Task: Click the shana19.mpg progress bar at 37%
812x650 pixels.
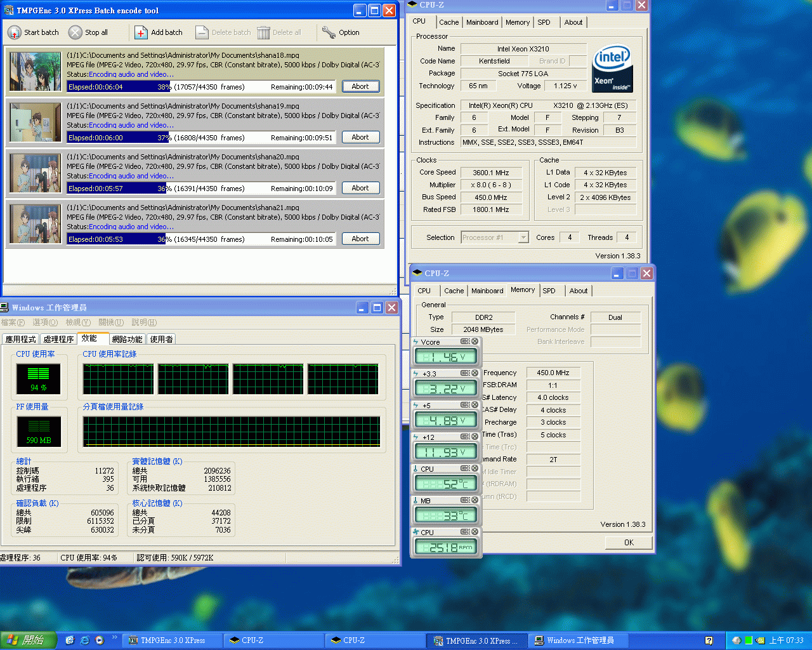Action: [201, 138]
